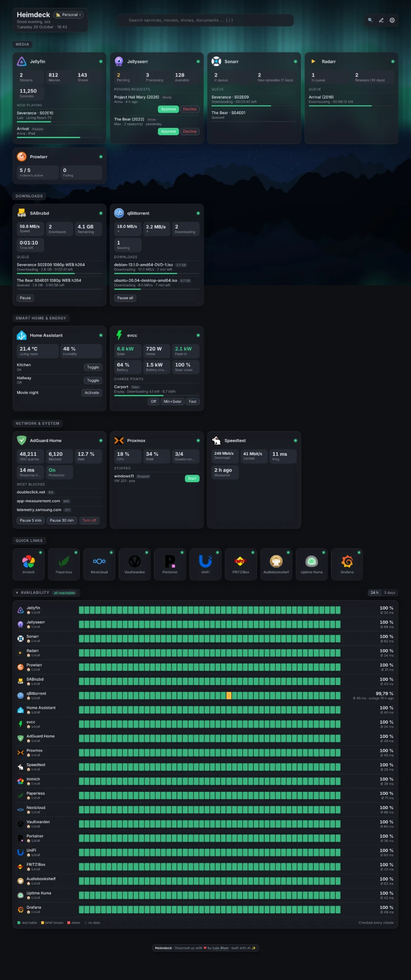This screenshot has width=411, height=980.
Task: Decline The Bear request
Action: click(190, 131)
